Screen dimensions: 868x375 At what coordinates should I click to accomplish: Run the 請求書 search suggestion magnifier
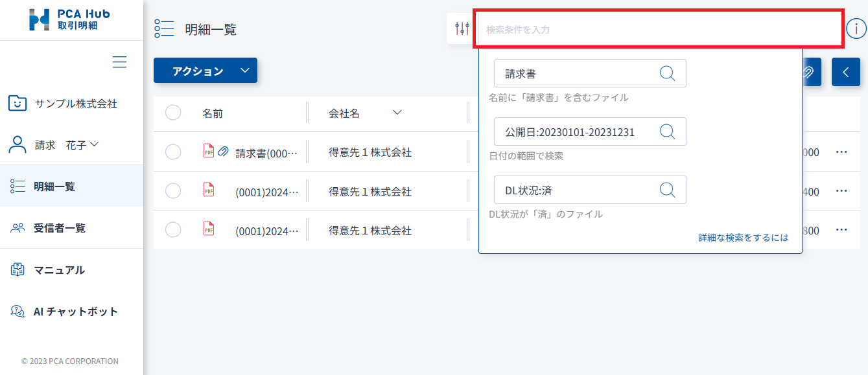tap(667, 73)
